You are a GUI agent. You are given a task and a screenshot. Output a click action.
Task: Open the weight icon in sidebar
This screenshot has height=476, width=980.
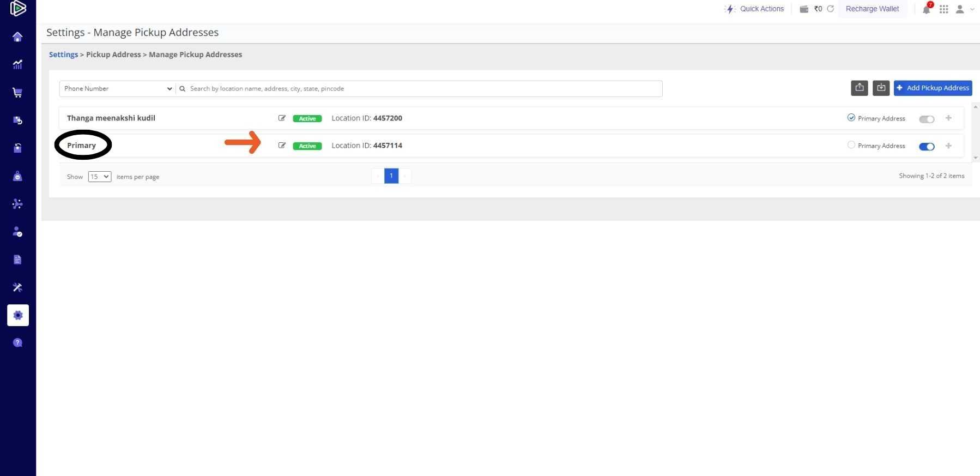click(x=17, y=176)
